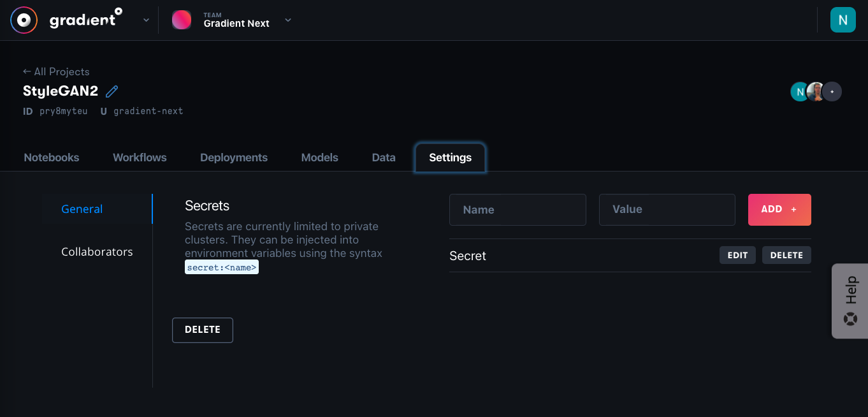Click the pencil icon to rename StyleGAN2
Screen dimensions: 868x417
(112, 91)
